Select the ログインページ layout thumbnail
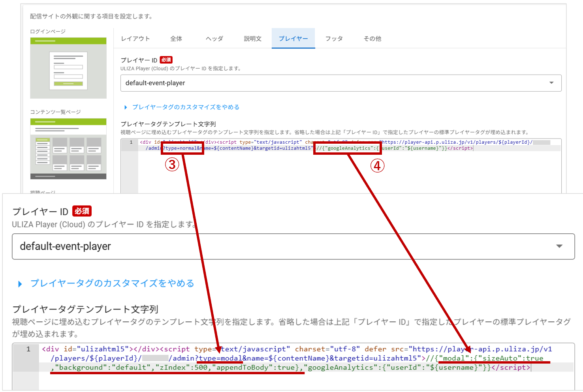 (x=68, y=68)
